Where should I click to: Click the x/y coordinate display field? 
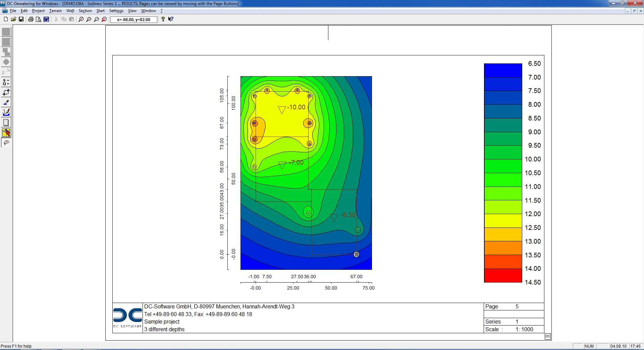134,20
